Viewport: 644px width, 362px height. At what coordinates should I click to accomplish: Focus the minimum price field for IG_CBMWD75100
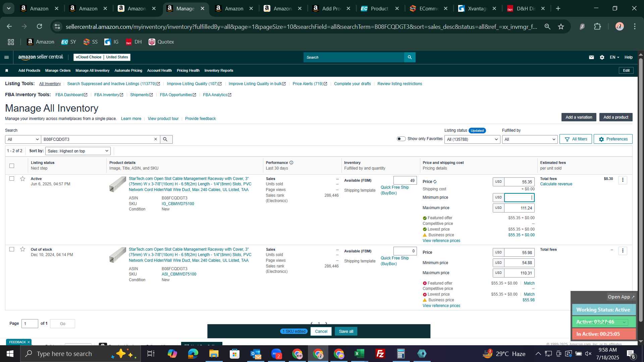(x=519, y=198)
